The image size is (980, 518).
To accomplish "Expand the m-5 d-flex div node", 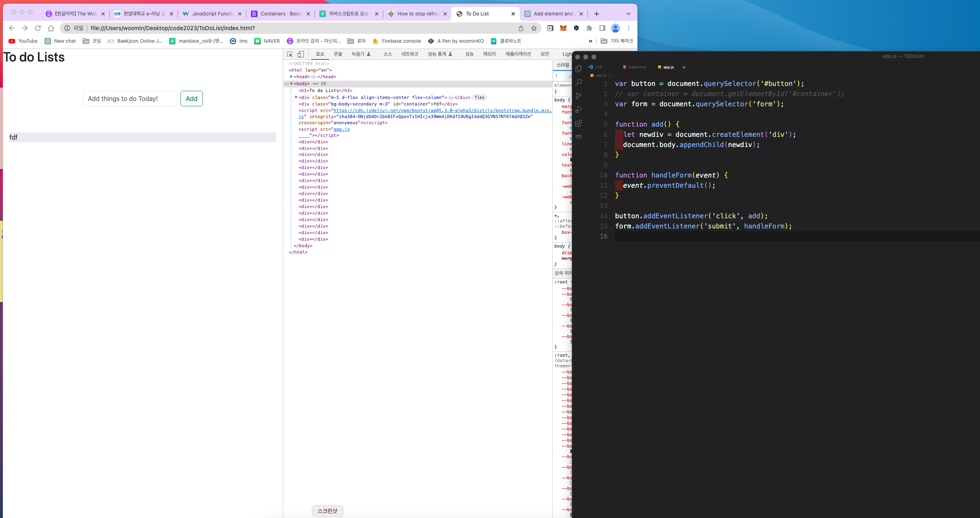I will [296, 97].
